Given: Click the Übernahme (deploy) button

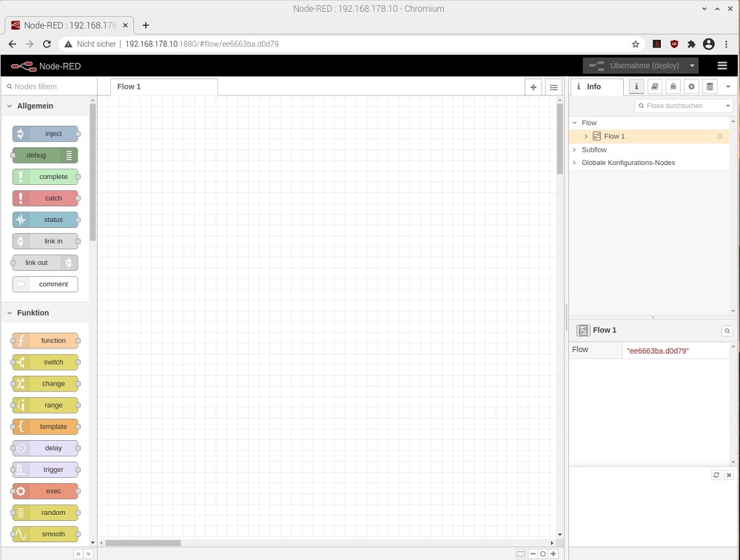Looking at the screenshot, I should (635, 66).
